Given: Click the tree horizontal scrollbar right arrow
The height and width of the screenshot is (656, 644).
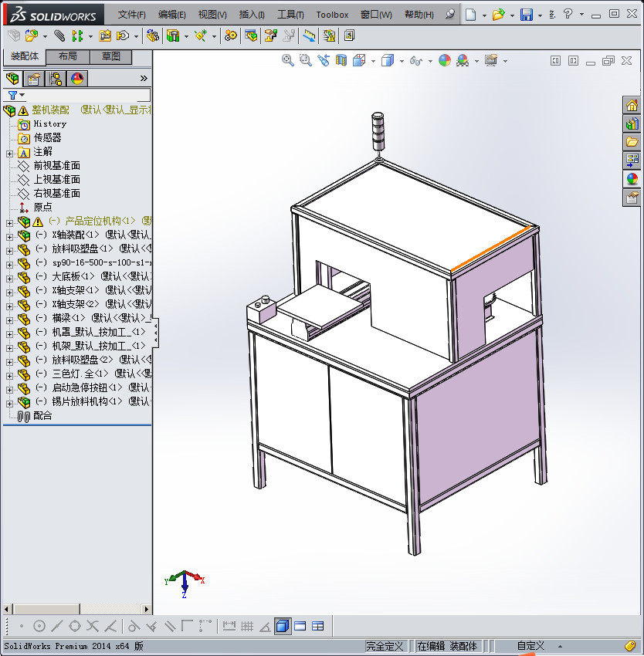Looking at the screenshot, I should (146, 609).
